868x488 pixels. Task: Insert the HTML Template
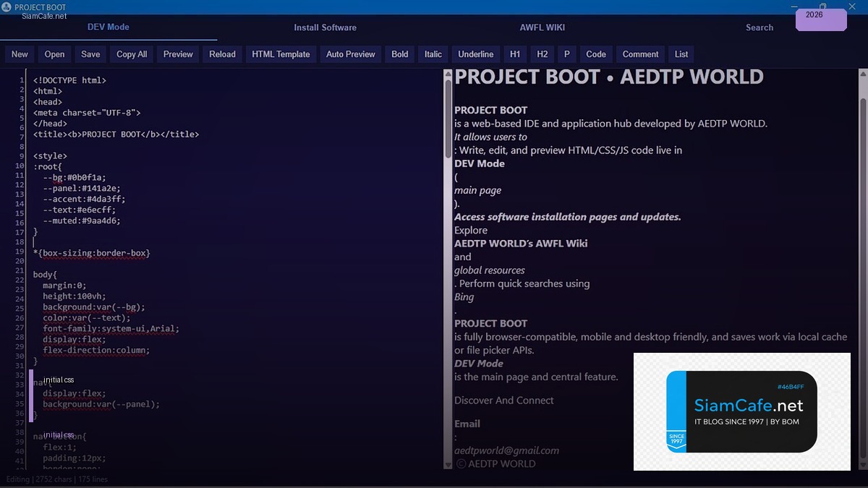pyautogui.click(x=281, y=53)
